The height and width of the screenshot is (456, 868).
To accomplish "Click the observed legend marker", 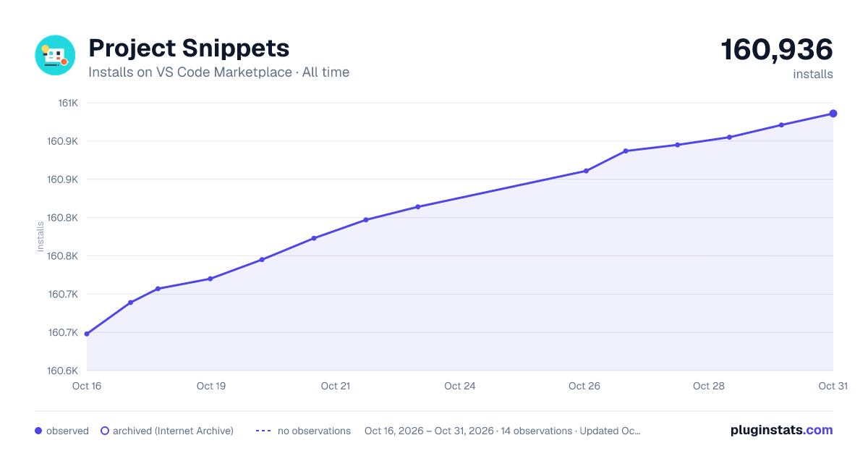I will (38, 431).
